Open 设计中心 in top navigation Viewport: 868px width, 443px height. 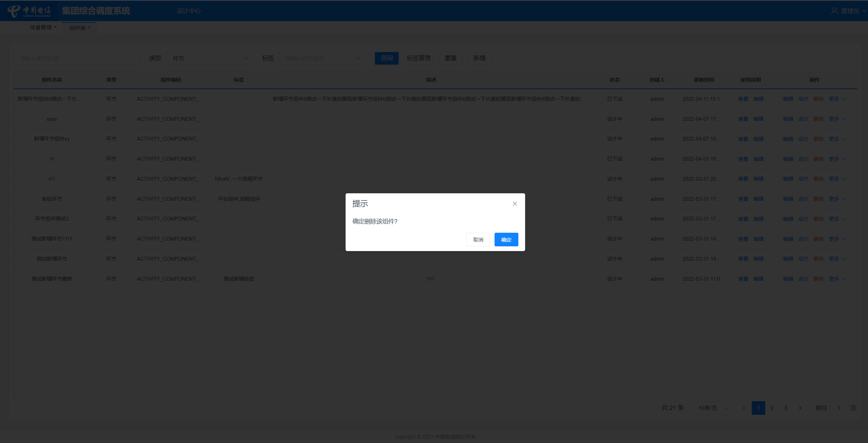pos(189,11)
